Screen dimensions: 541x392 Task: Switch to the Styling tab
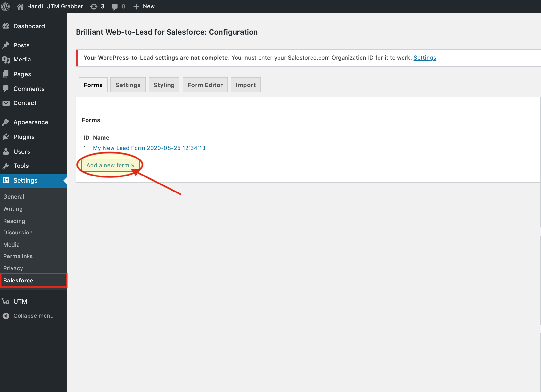click(164, 85)
